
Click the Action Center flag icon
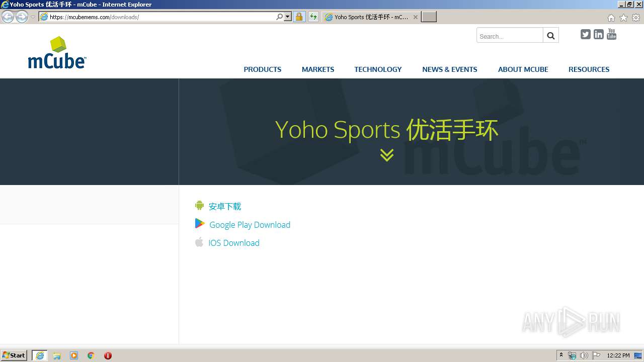[596, 355]
